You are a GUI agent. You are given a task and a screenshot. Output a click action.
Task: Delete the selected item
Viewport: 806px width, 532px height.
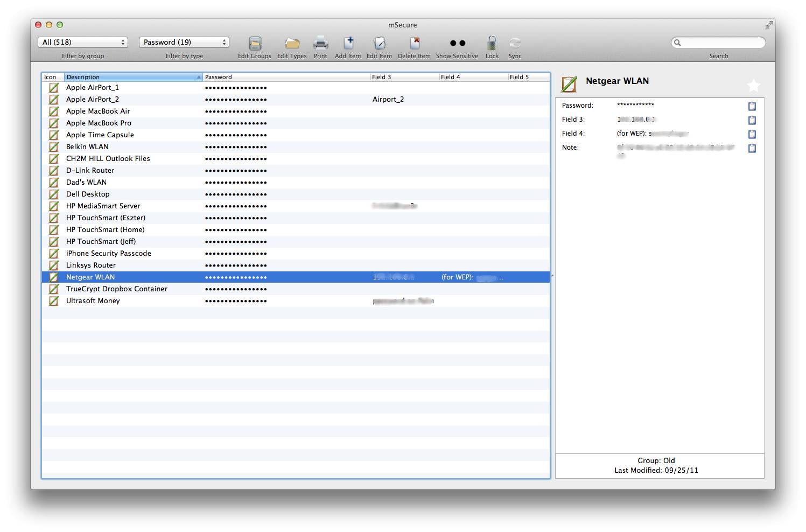click(x=414, y=44)
